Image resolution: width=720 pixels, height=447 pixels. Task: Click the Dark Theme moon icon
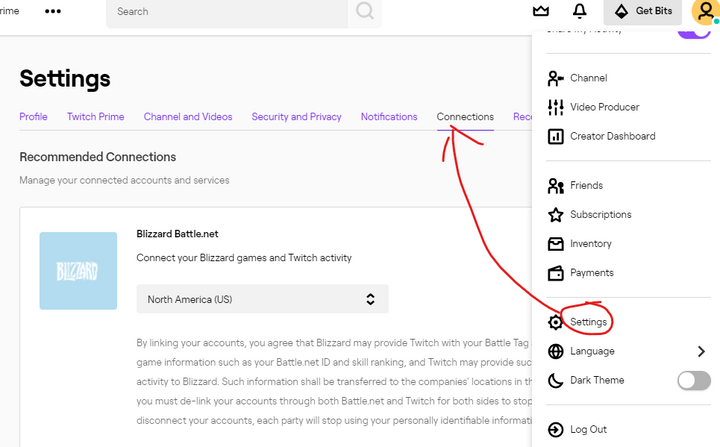pos(556,380)
